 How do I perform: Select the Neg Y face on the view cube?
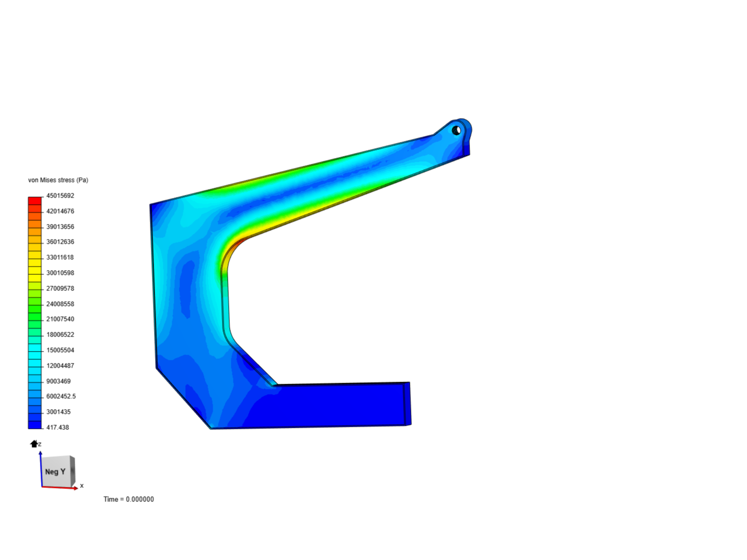pos(55,472)
